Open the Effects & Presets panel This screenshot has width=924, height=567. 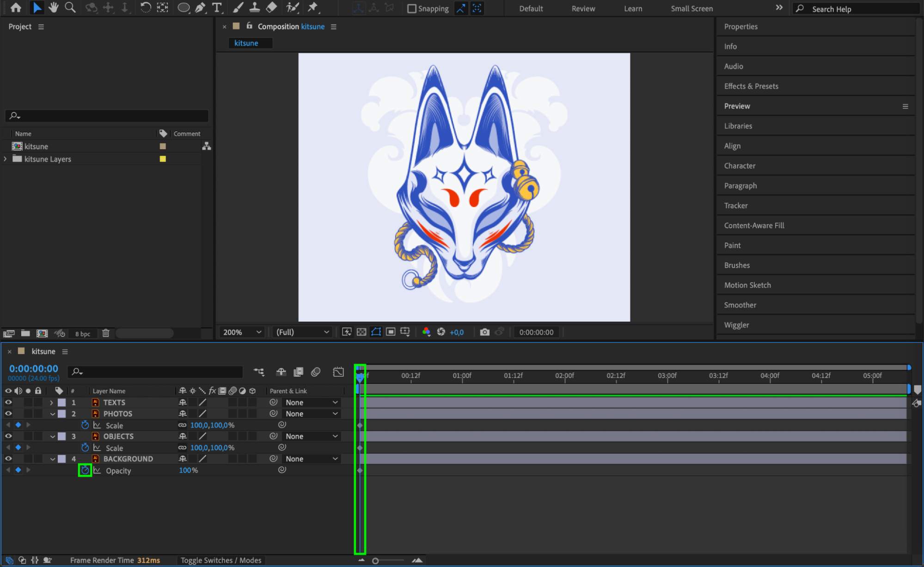click(x=751, y=86)
